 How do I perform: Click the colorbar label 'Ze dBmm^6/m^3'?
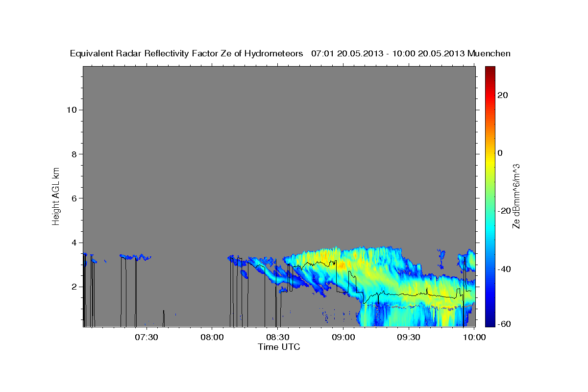coord(515,196)
